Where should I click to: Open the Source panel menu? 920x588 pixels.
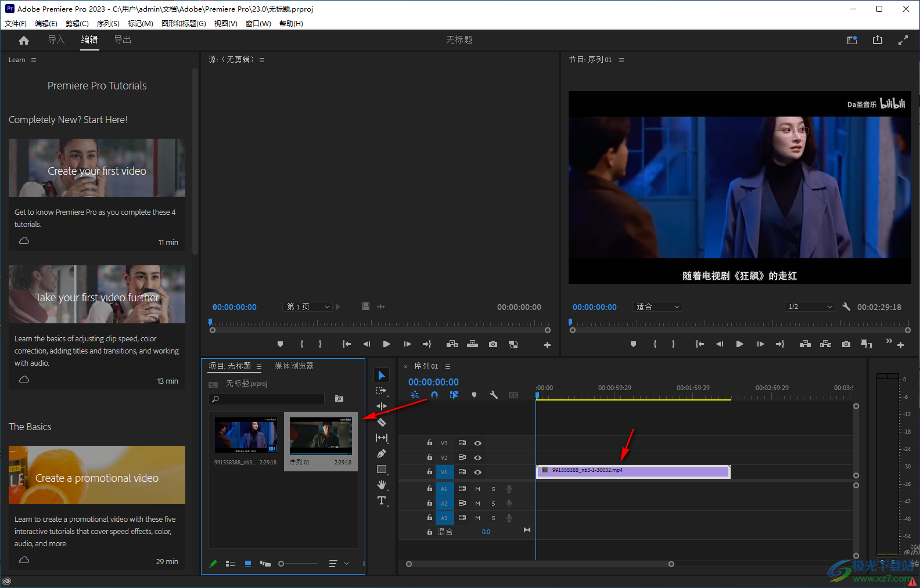click(x=262, y=60)
